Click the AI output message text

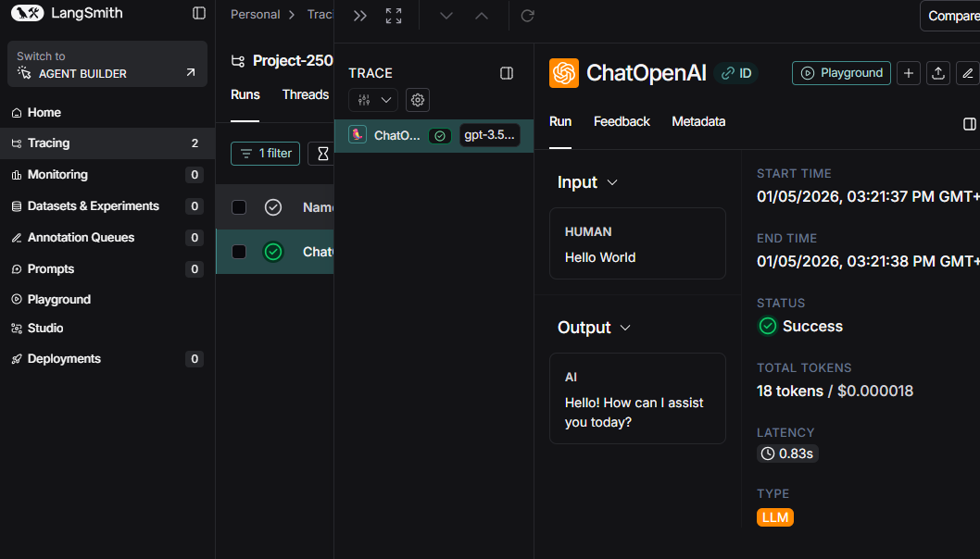click(x=634, y=412)
